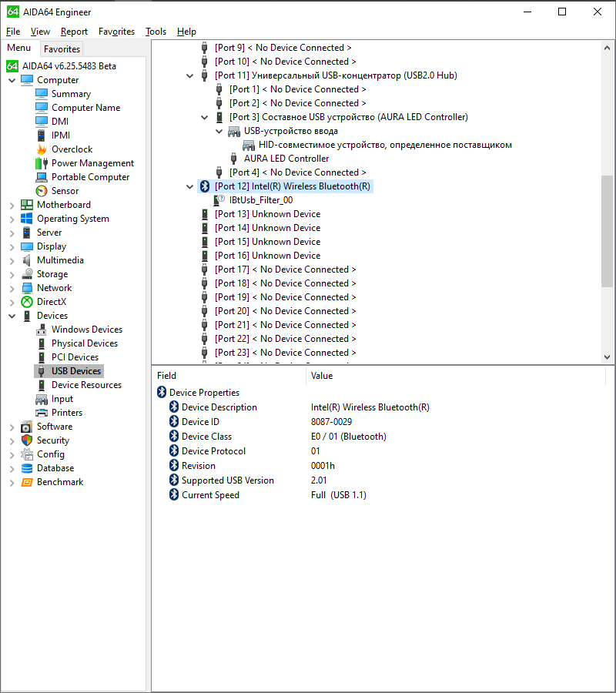Click the Device ID value 8087-0029
Viewport: 616px width, 693px height.
coord(331,422)
